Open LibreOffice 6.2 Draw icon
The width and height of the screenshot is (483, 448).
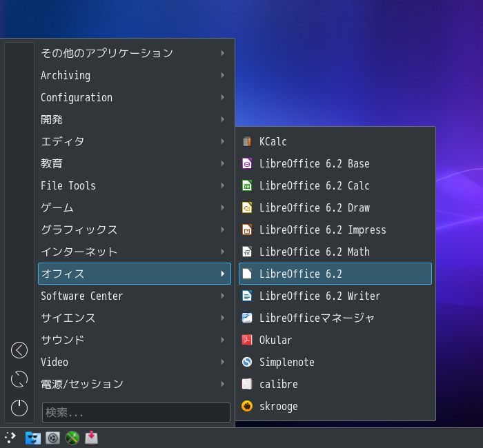[x=247, y=207]
